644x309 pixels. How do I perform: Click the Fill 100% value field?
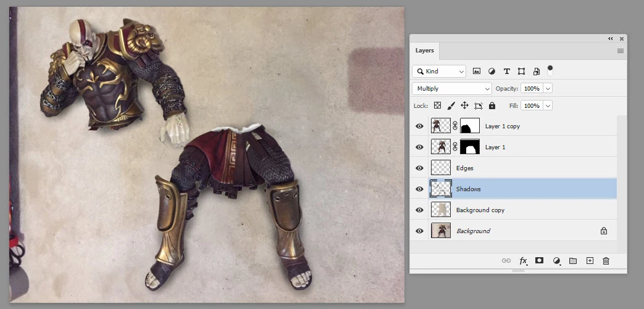(x=532, y=105)
